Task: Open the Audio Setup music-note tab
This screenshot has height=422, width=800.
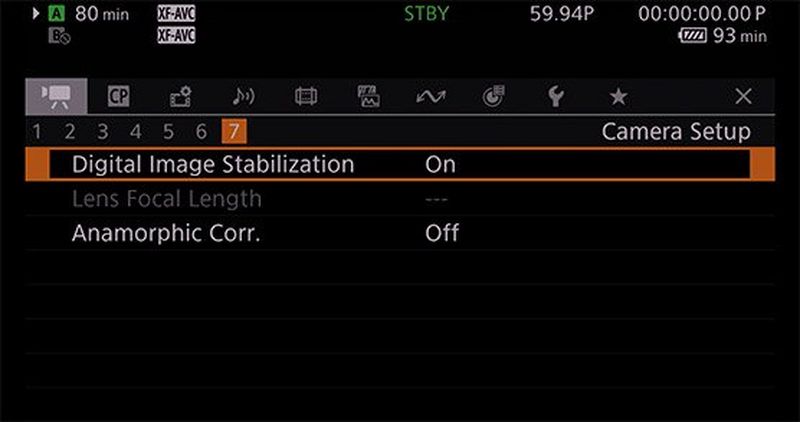Action: (x=243, y=96)
